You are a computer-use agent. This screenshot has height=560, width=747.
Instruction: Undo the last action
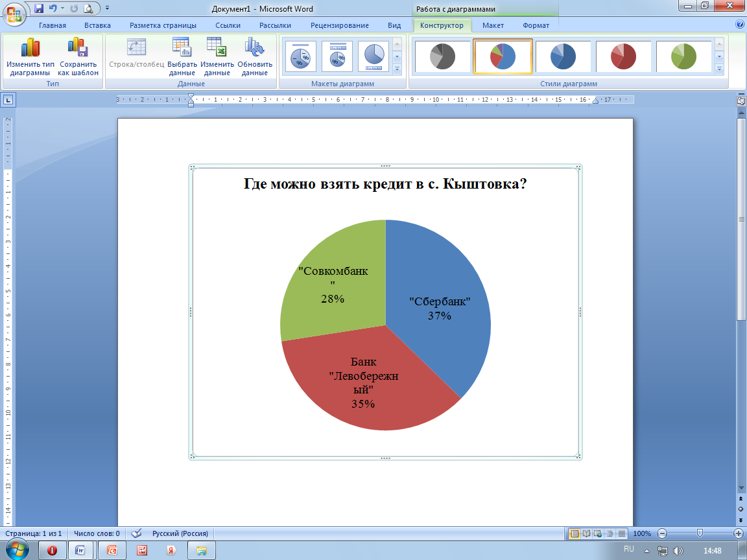pos(53,8)
